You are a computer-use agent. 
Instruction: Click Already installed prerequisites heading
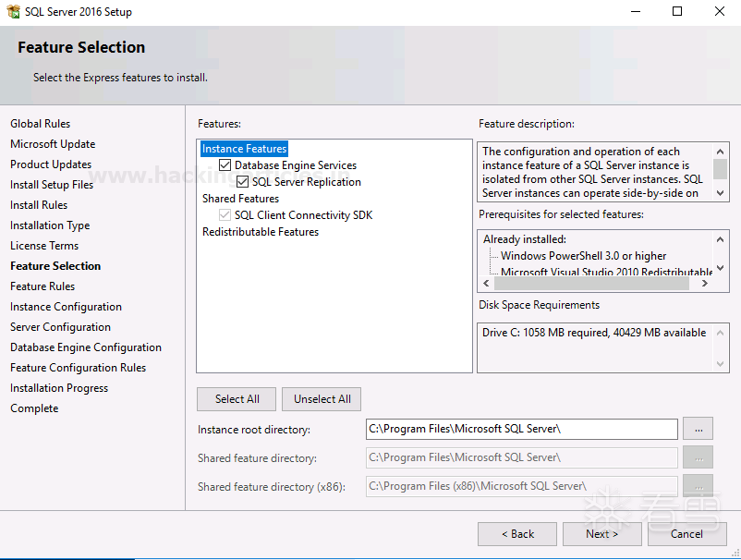click(x=525, y=239)
